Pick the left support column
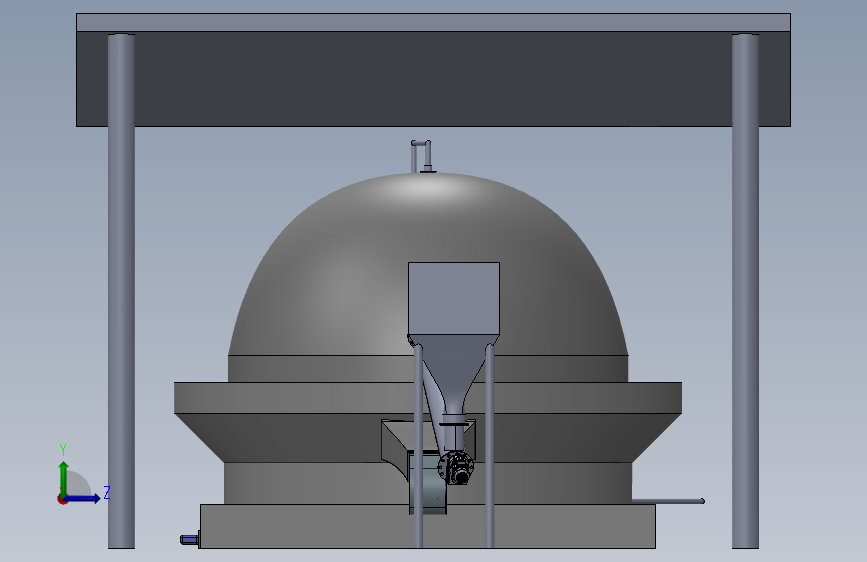 click(121, 292)
